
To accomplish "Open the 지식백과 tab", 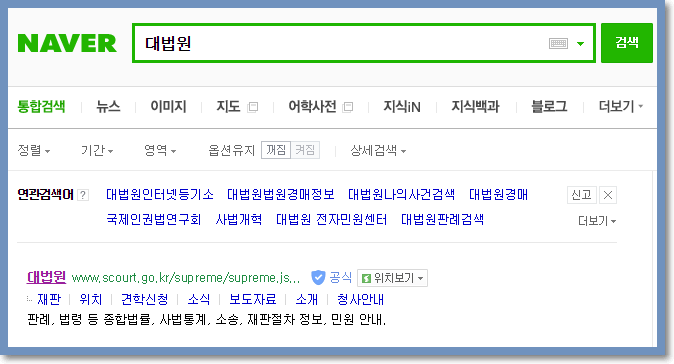I will pyautogui.click(x=475, y=106).
